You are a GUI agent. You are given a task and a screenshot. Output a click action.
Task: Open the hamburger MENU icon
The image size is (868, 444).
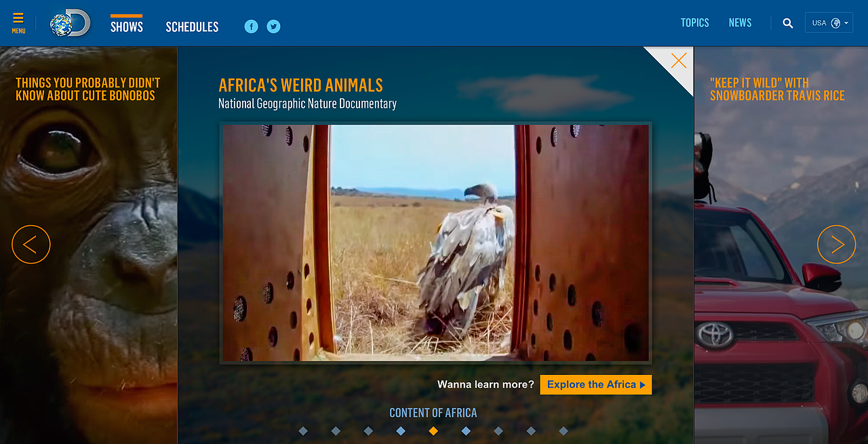[x=18, y=22]
